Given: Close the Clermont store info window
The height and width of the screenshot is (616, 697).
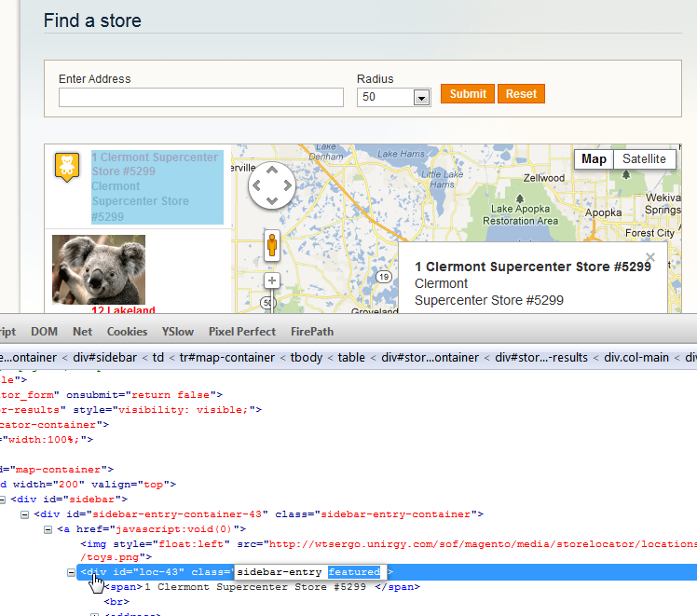Looking at the screenshot, I should 650,257.
